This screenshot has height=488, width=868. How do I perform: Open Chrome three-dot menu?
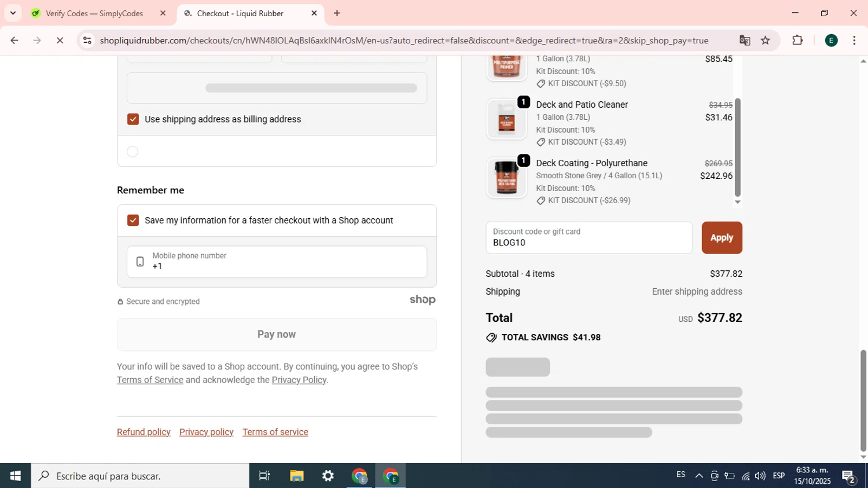[854, 41]
